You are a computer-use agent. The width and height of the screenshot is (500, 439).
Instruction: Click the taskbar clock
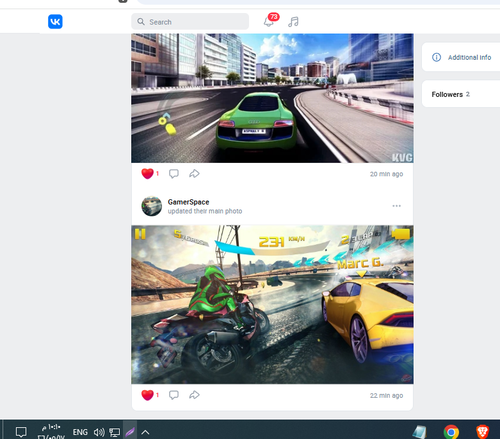tap(51, 432)
